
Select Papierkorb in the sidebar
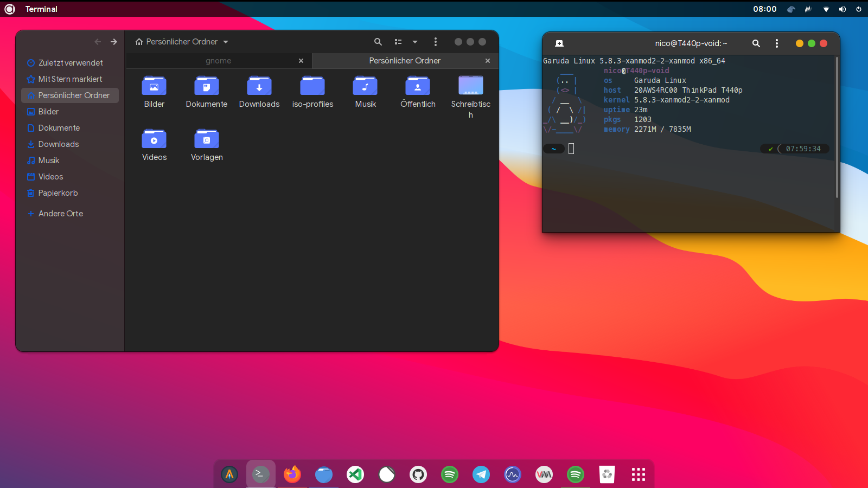pyautogui.click(x=58, y=193)
